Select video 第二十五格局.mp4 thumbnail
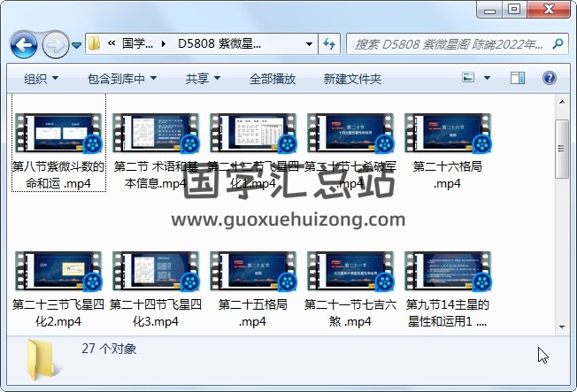The image size is (577, 392). pos(253,272)
